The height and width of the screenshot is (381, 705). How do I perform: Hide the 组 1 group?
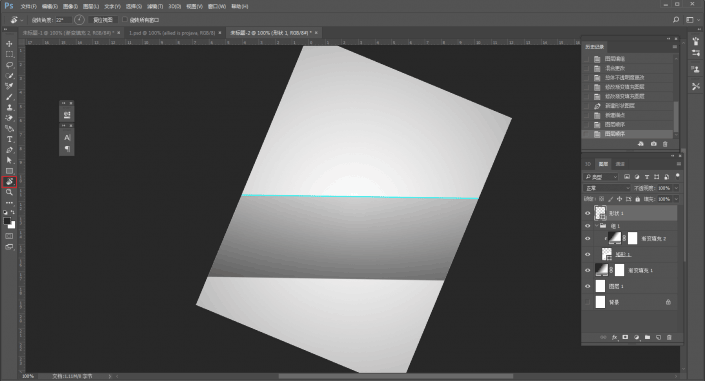(x=588, y=226)
